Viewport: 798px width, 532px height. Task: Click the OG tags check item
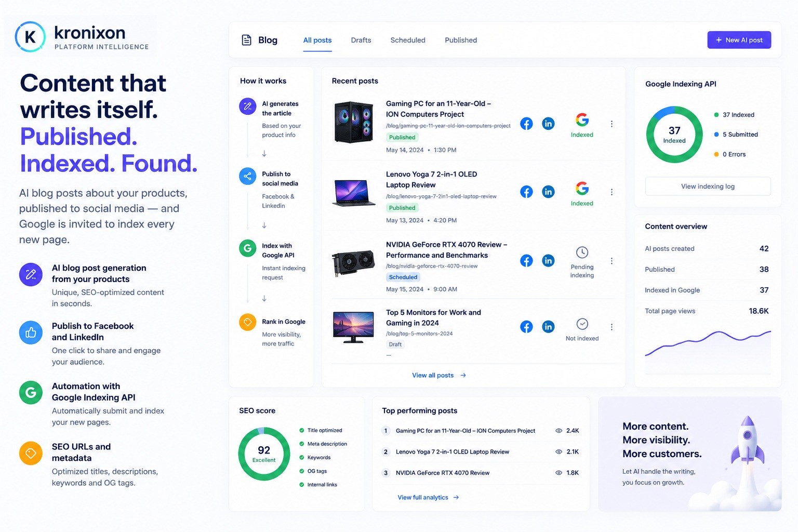pyautogui.click(x=313, y=471)
